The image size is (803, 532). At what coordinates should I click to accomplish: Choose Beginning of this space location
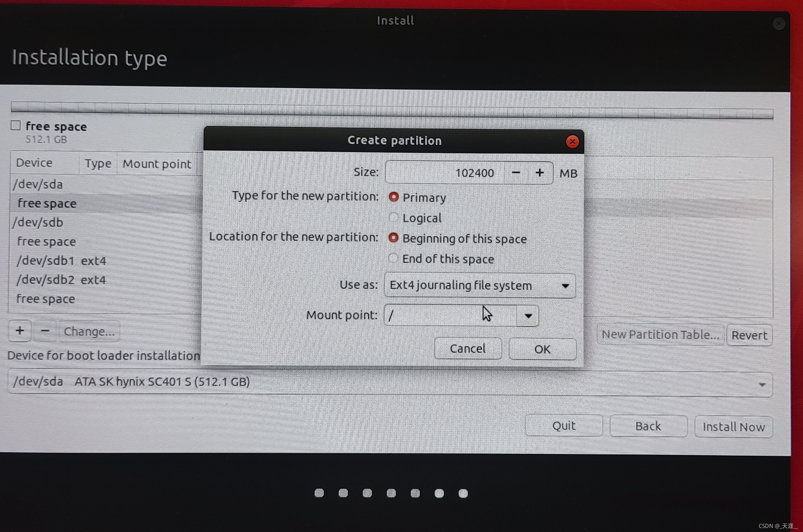click(393, 238)
